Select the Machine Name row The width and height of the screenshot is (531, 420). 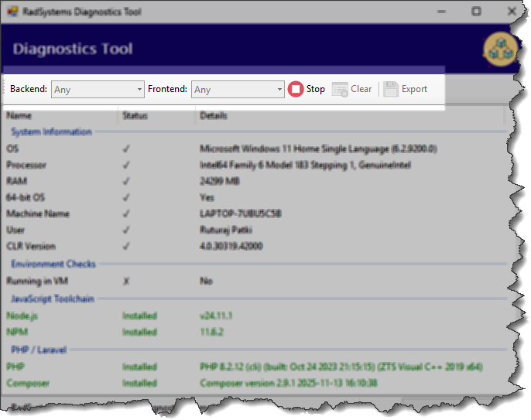click(38, 214)
